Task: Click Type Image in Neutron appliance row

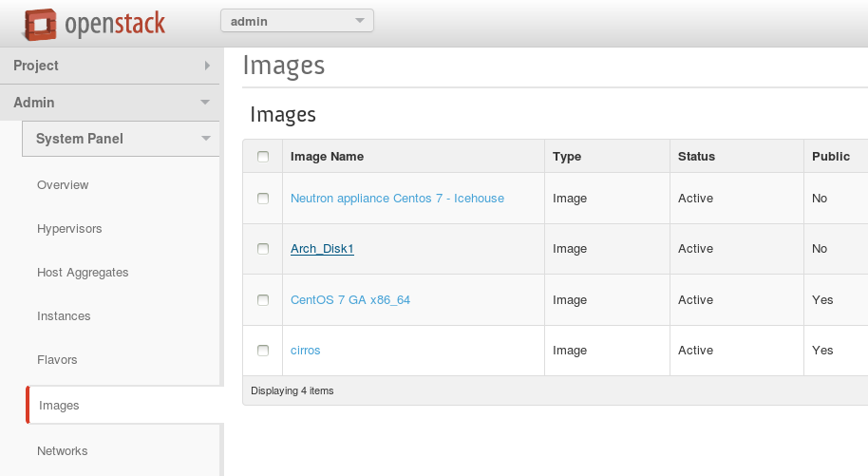Action: click(570, 199)
